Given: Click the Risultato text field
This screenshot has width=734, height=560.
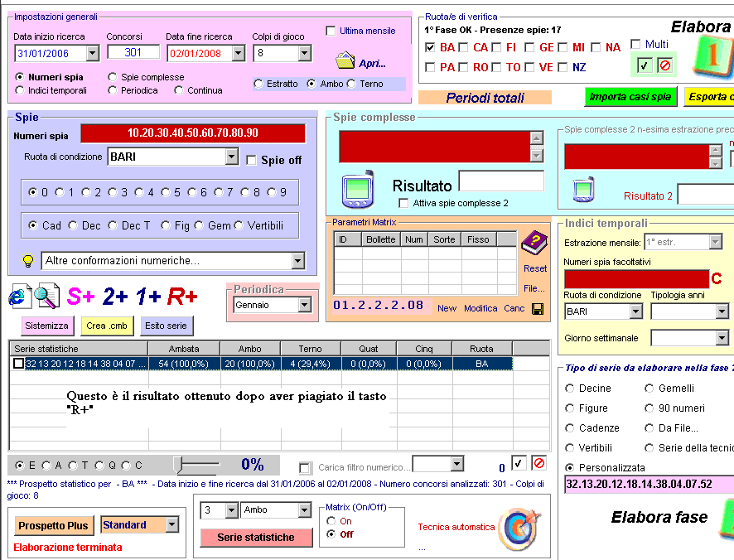Looking at the screenshot, I should (501, 181).
